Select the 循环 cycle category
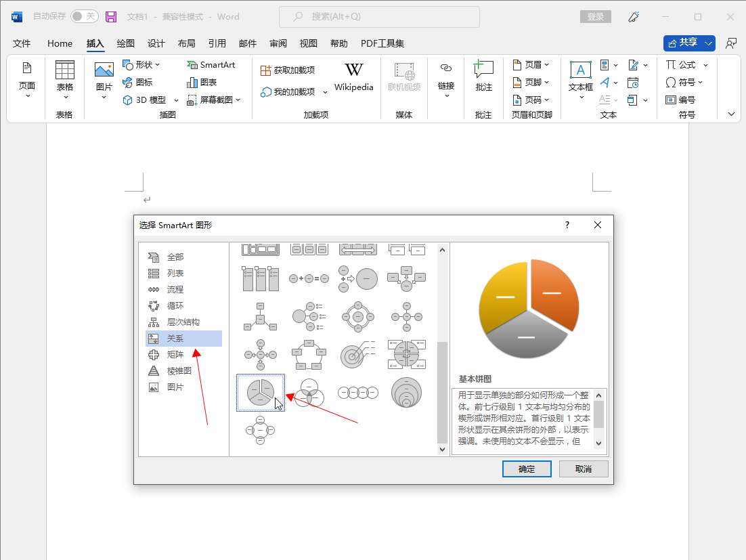This screenshot has width=746, height=560. (183, 305)
